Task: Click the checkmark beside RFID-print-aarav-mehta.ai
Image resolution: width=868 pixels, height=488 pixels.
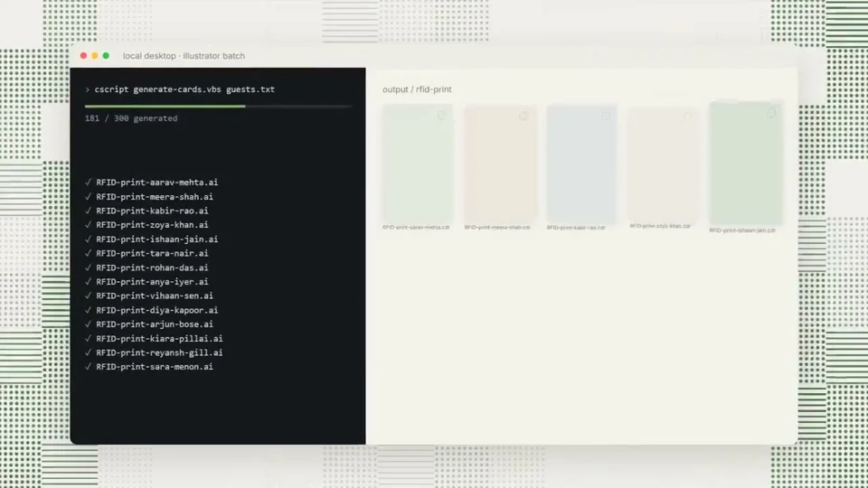Action: (88, 182)
